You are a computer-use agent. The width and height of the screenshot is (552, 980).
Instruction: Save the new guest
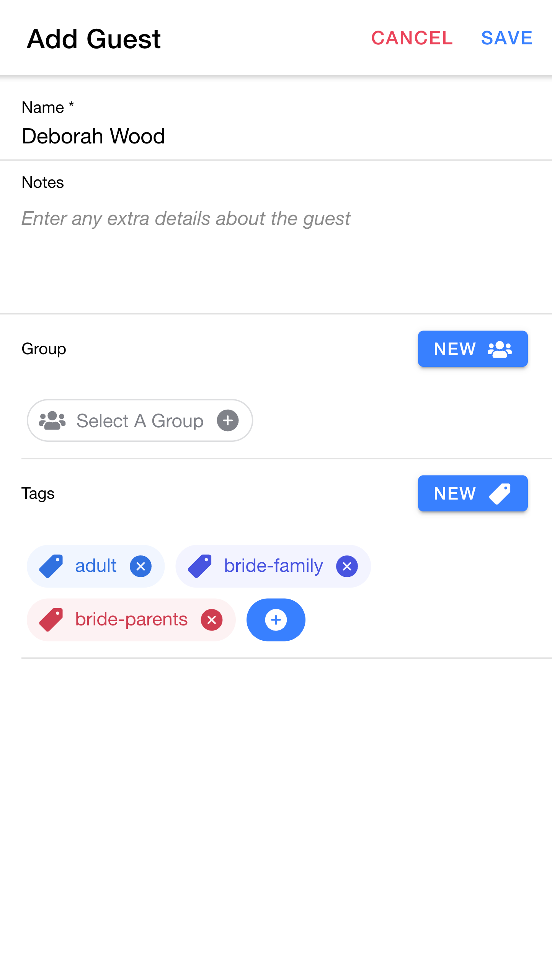tap(506, 38)
